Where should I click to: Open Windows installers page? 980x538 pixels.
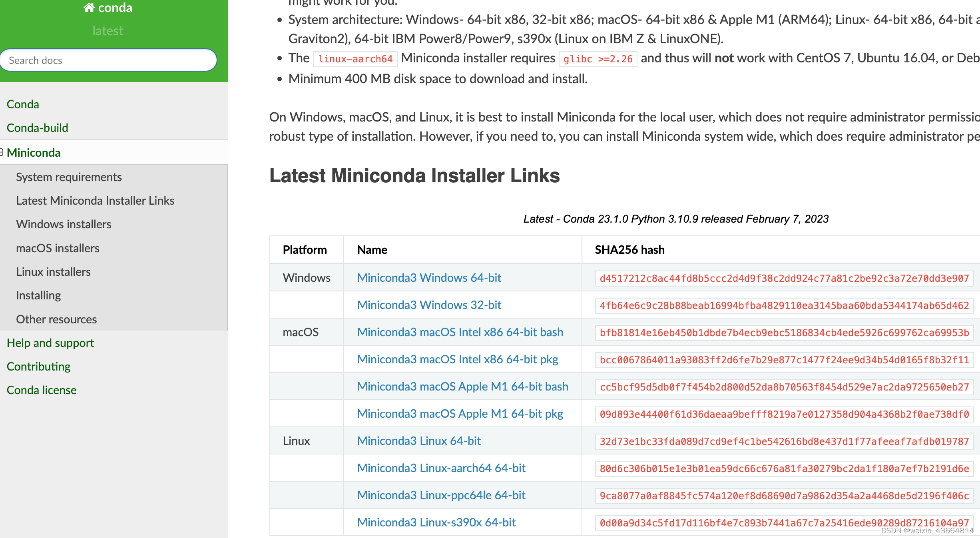tap(64, 224)
